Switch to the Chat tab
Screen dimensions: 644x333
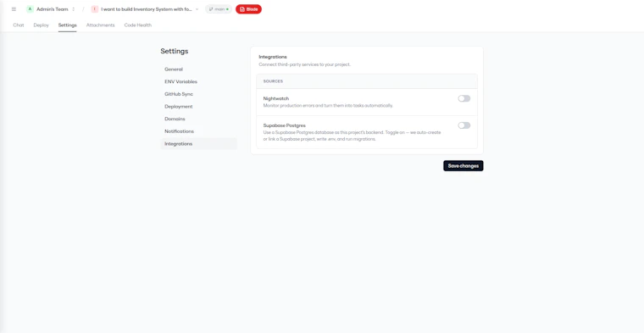(x=19, y=25)
